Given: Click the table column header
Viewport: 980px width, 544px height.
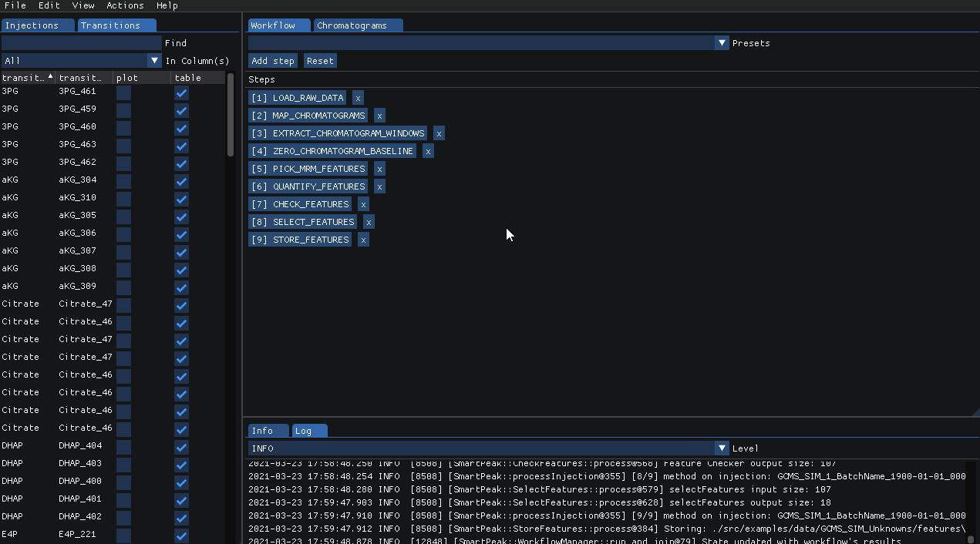Looking at the screenshot, I should (198, 78).
